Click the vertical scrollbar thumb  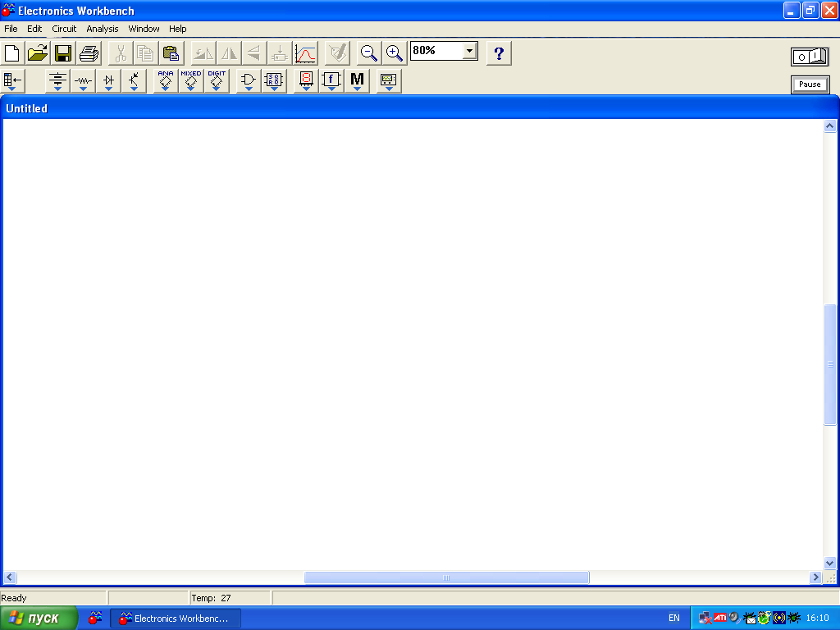click(x=830, y=364)
